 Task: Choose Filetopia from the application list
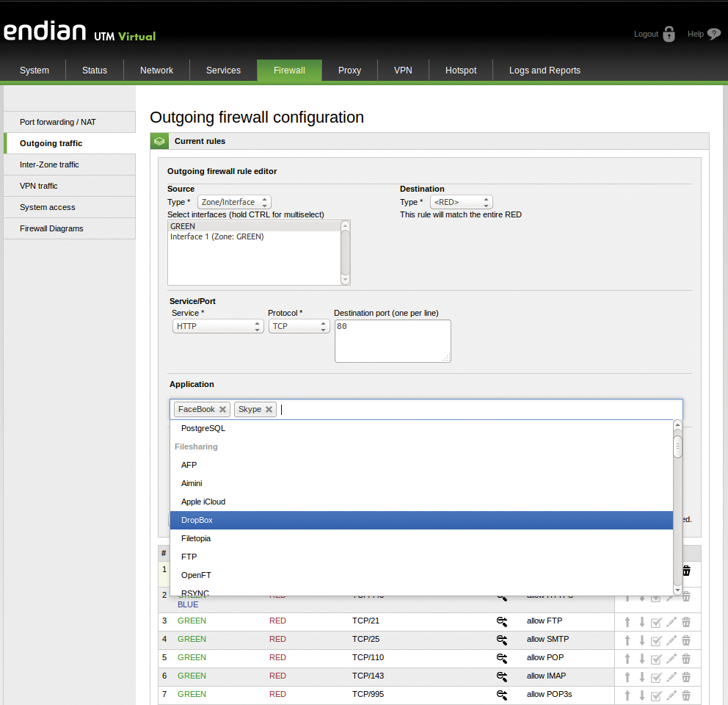(421, 538)
